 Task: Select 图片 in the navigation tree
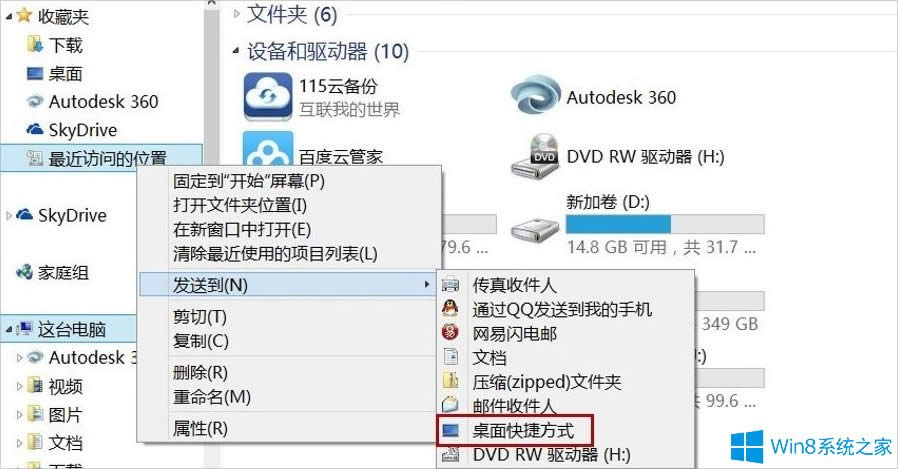[66, 415]
